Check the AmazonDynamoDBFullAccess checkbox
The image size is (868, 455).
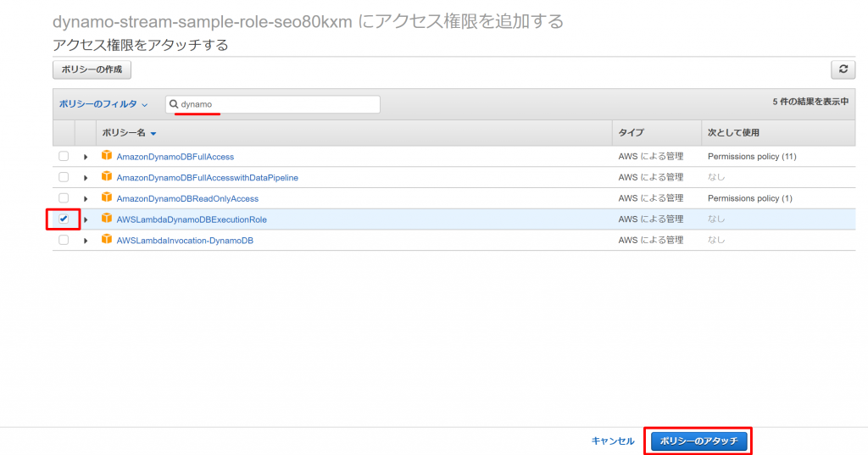tap(64, 156)
